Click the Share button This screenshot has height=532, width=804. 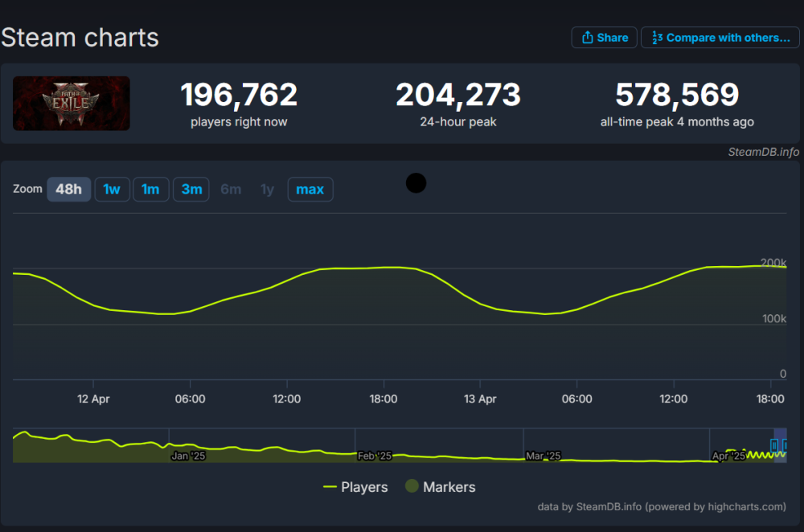click(604, 38)
